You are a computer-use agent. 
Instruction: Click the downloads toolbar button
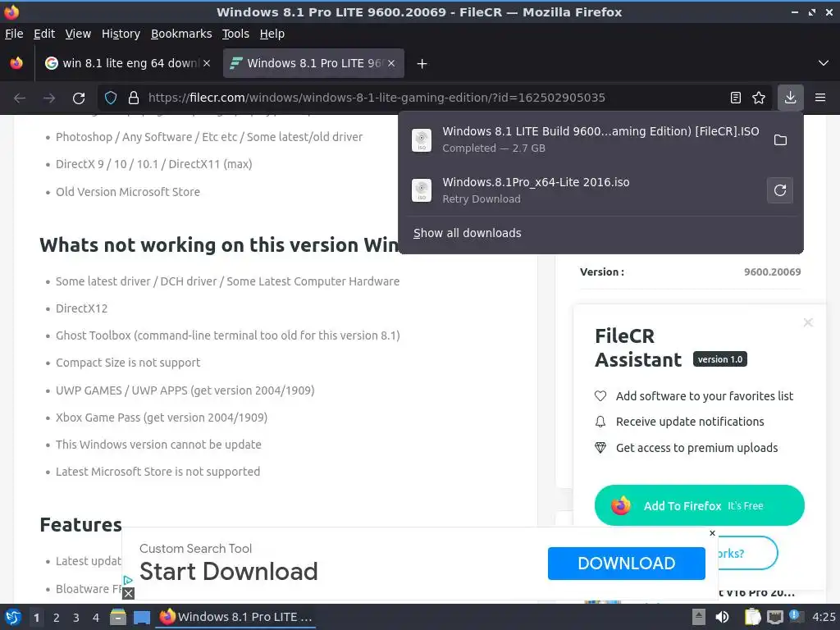[x=790, y=98]
